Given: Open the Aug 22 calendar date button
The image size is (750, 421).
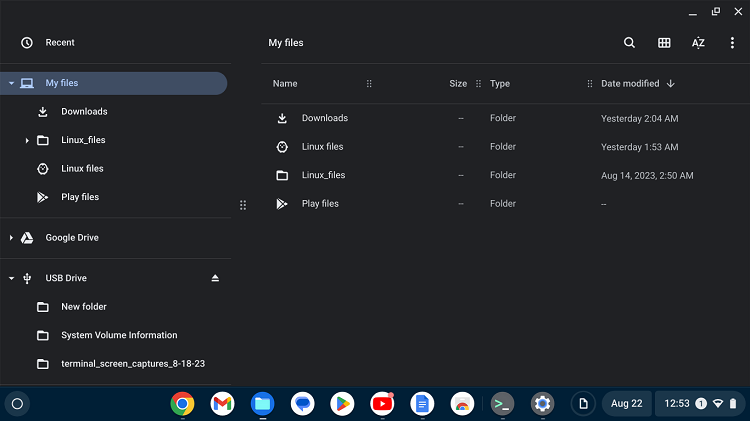Looking at the screenshot, I should [626, 404].
